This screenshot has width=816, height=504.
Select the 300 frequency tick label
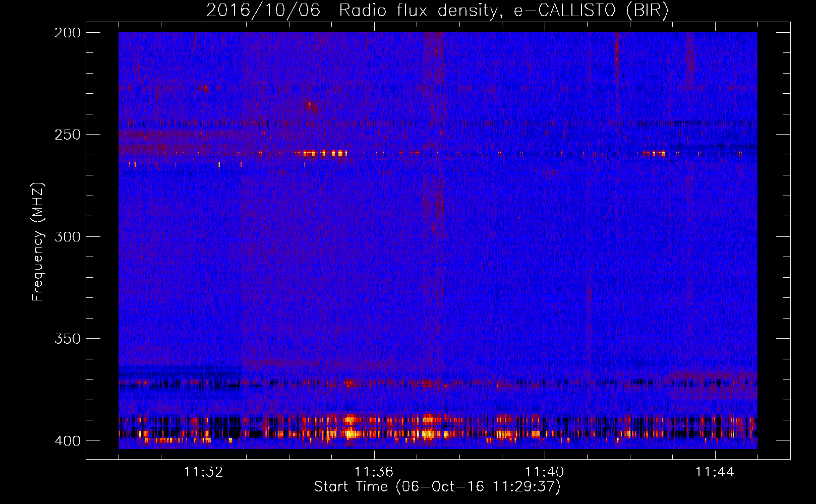[68, 236]
